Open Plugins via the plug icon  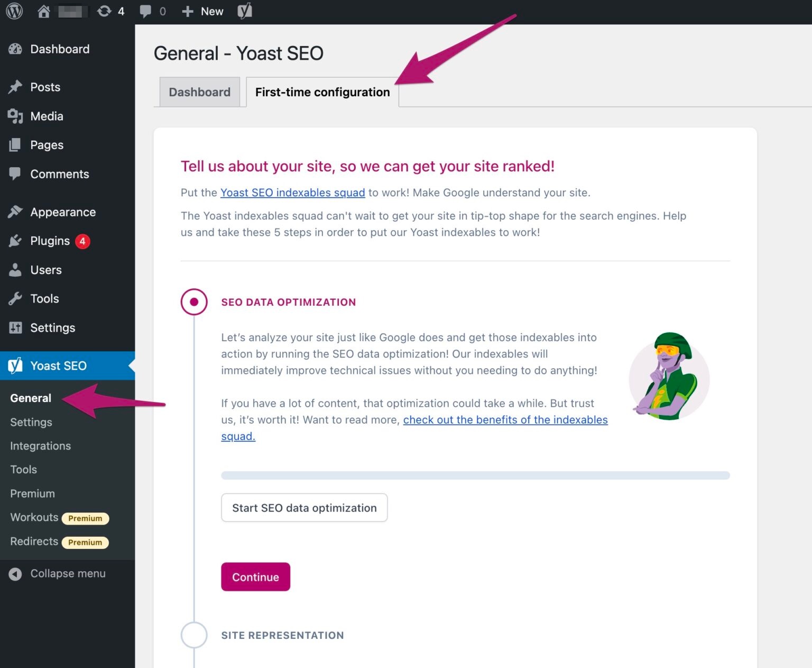15,241
